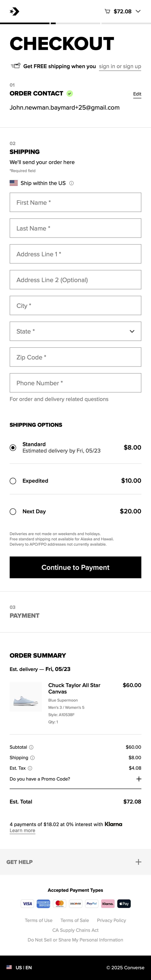
Task: Click the Subtotal info icon
Action: 31,747
